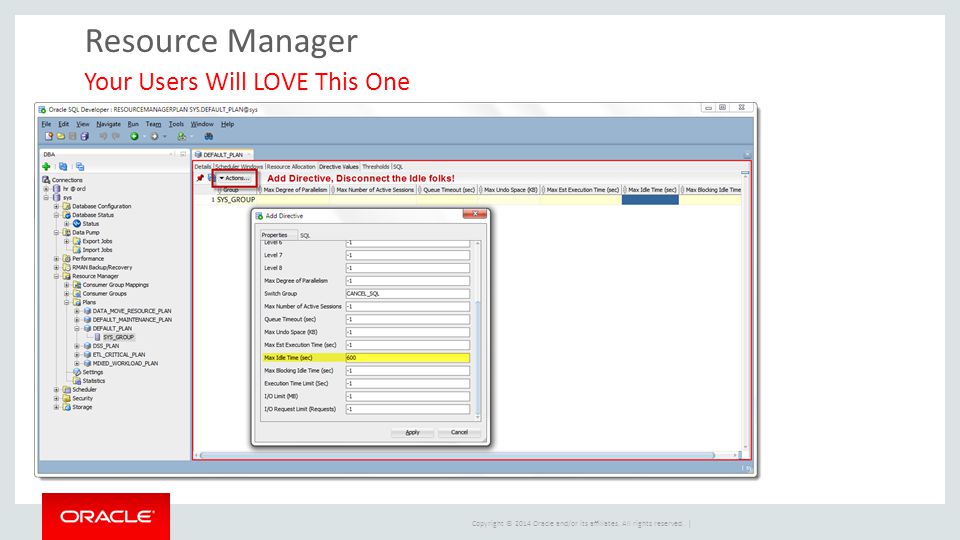Click the Settings node icon under Resource Manager
The image size is (960, 540).
click(x=77, y=372)
